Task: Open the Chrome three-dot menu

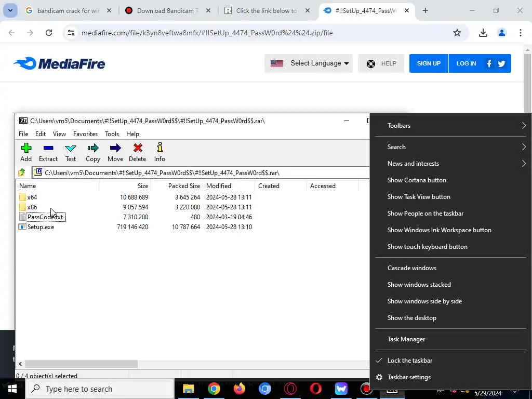Action: pyautogui.click(x=521, y=33)
